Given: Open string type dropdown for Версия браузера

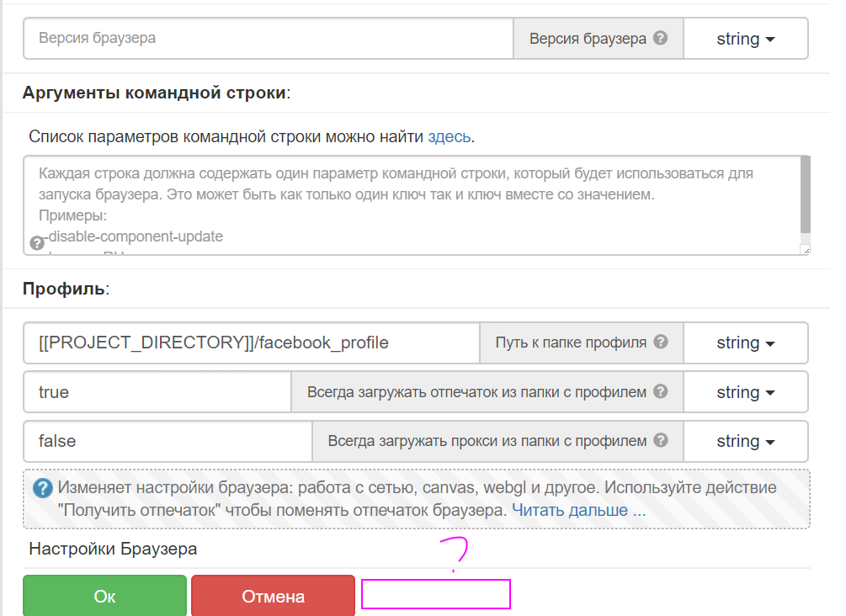Looking at the screenshot, I should tap(745, 40).
